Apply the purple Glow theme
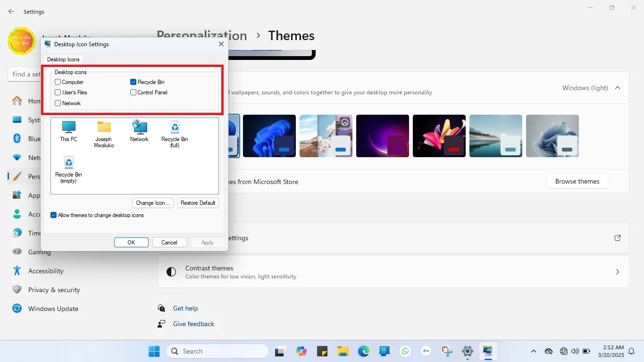This screenshot has width=644, height=362. (x=383, y=136)
